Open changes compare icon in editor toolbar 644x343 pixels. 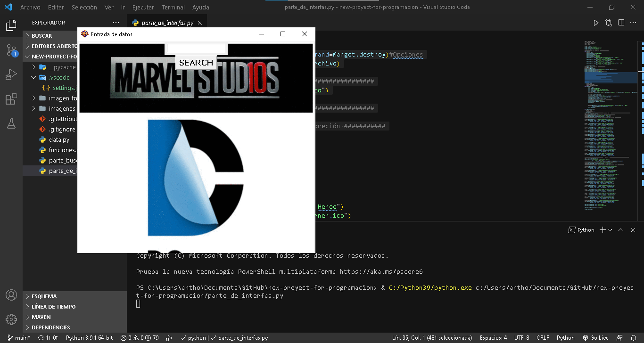(x=609, y=23)
